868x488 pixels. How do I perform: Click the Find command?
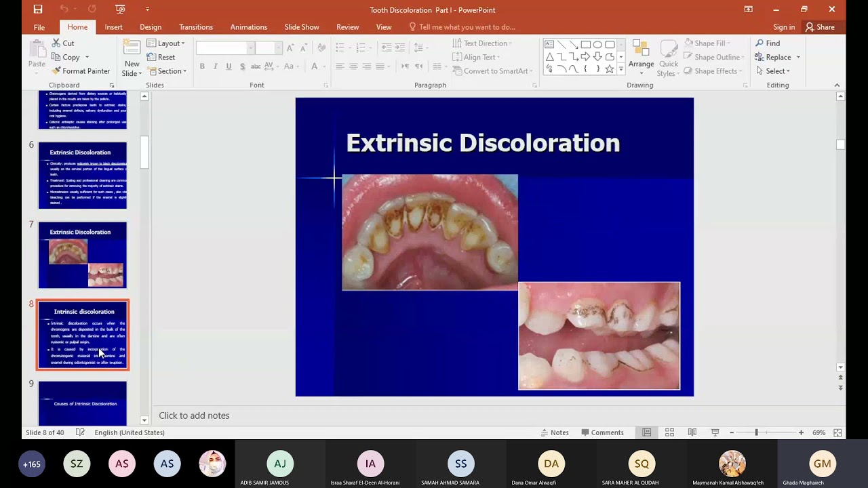click(768, 43)
